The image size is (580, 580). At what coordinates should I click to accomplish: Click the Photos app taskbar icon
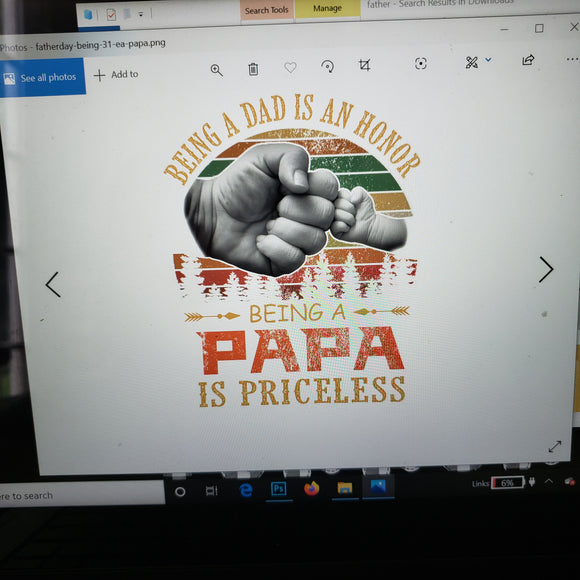[x=378, y=486]
